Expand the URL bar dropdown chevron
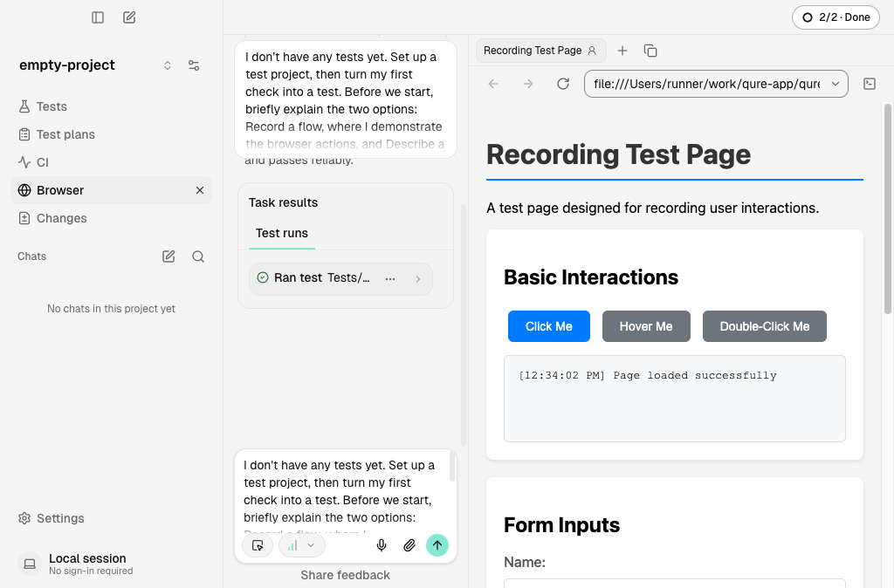 tap(836, 84)
